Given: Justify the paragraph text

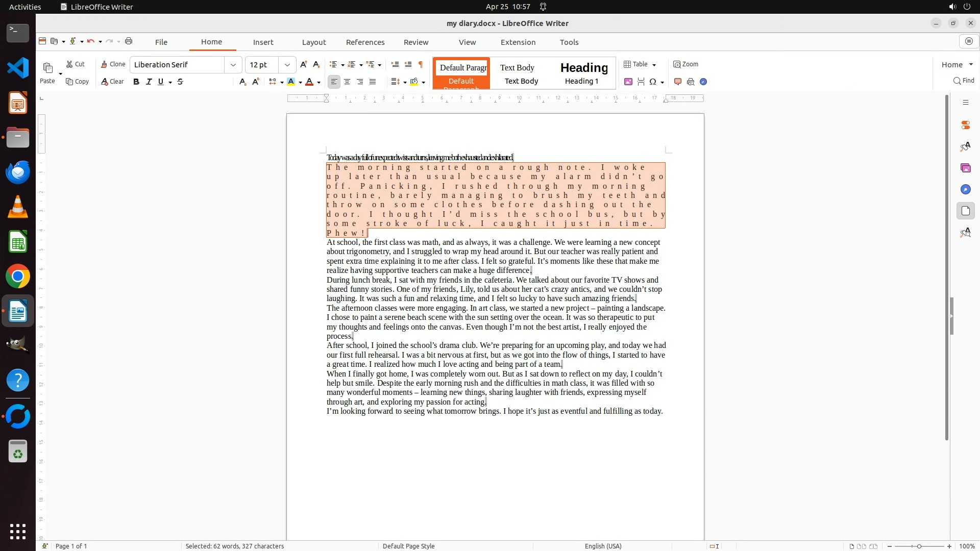Looking at the screenshot, I should (373, 82).
